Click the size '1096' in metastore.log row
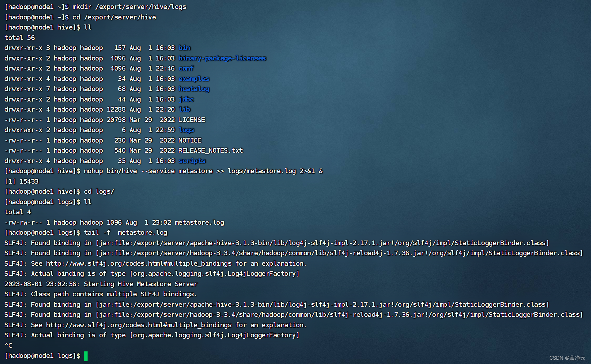This screenshot has height=364, width=591. pyautogui.click(x=114, y=223)
